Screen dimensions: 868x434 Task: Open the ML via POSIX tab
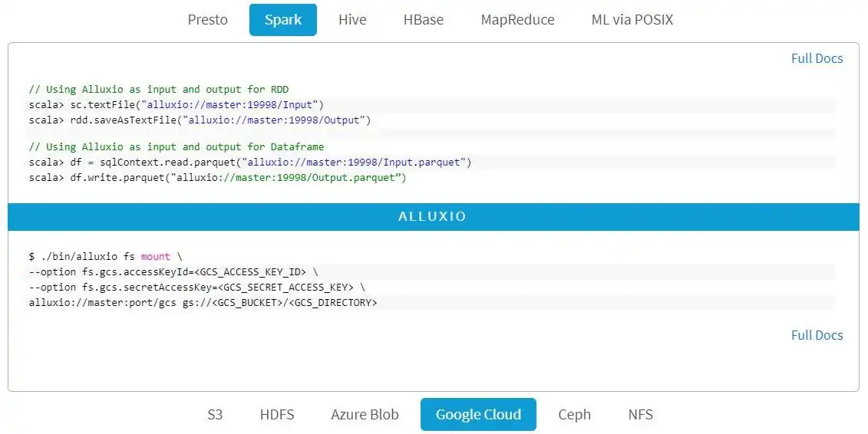[x=632, y=20]
